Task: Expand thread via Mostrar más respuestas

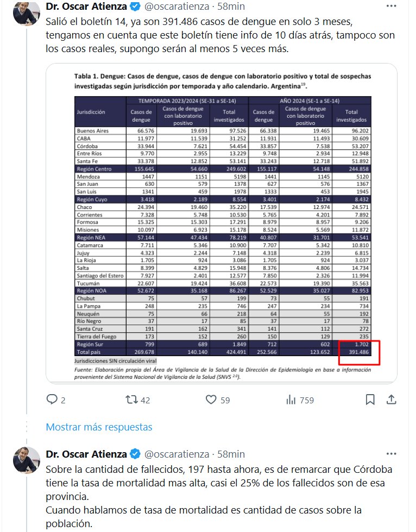Action: 99,427
